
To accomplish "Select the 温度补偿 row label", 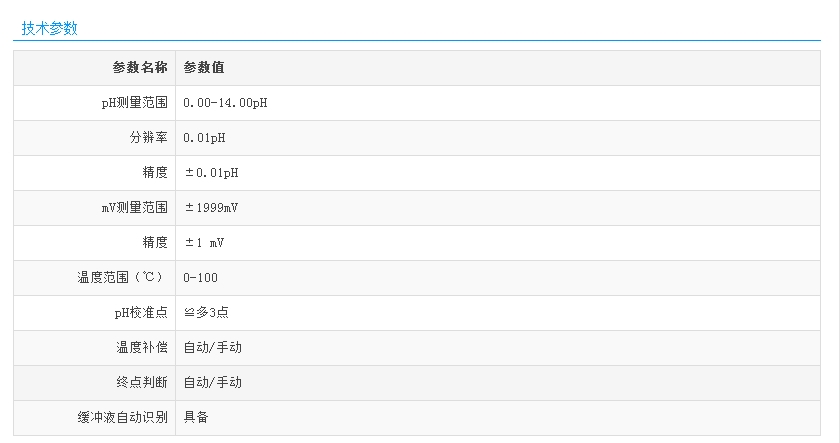I will (x=142, y=348).
